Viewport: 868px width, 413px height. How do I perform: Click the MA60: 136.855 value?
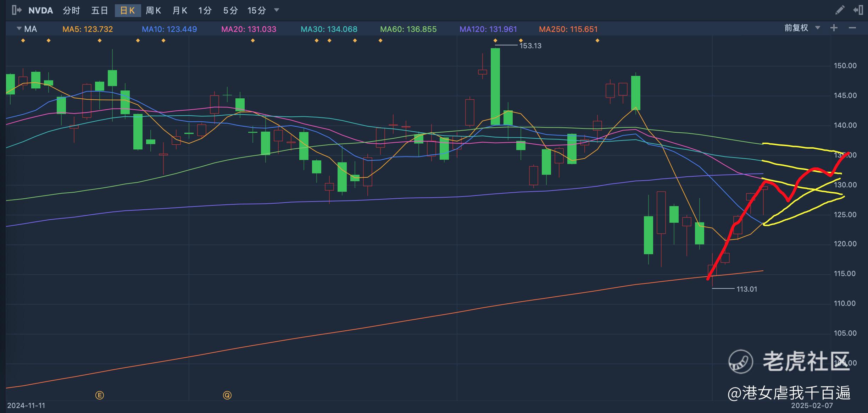pos(408,29)
